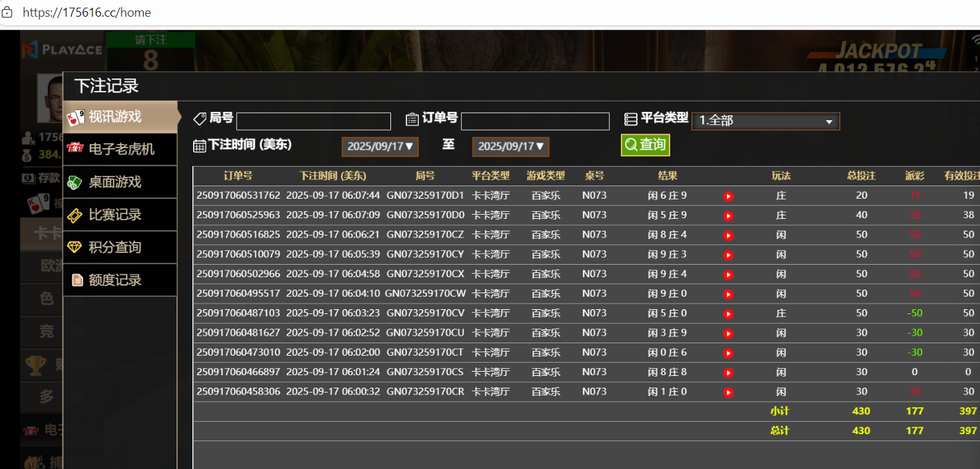Open the start date picker 2025/09/17
Screen dimensions: 980x469
(x=381, y=147)
